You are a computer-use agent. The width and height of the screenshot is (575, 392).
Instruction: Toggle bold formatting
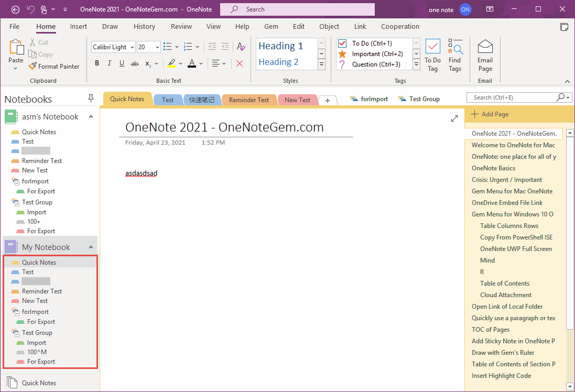tap(96, 63)
